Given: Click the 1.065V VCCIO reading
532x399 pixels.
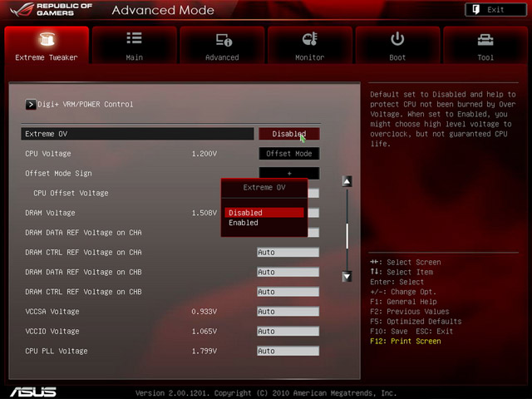Looking at the screenshot, I should (204, 331).
